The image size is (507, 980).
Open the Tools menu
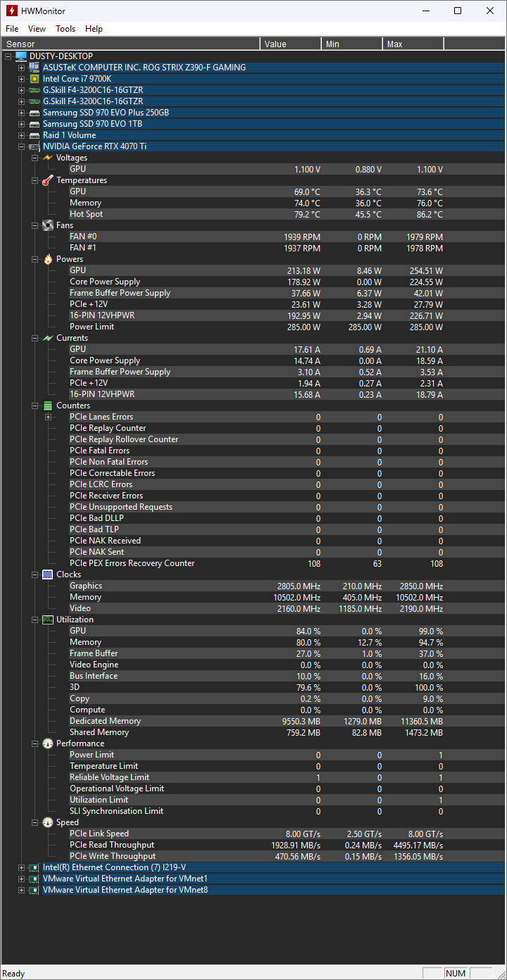[x=65, y=29]
